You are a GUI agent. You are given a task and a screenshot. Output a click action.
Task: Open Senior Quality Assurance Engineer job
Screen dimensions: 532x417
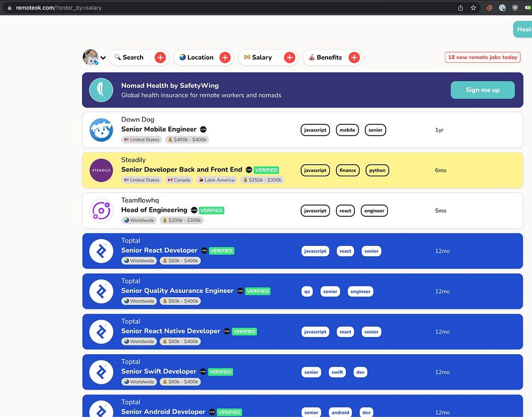pyautogui.click(x=178, y=291)
